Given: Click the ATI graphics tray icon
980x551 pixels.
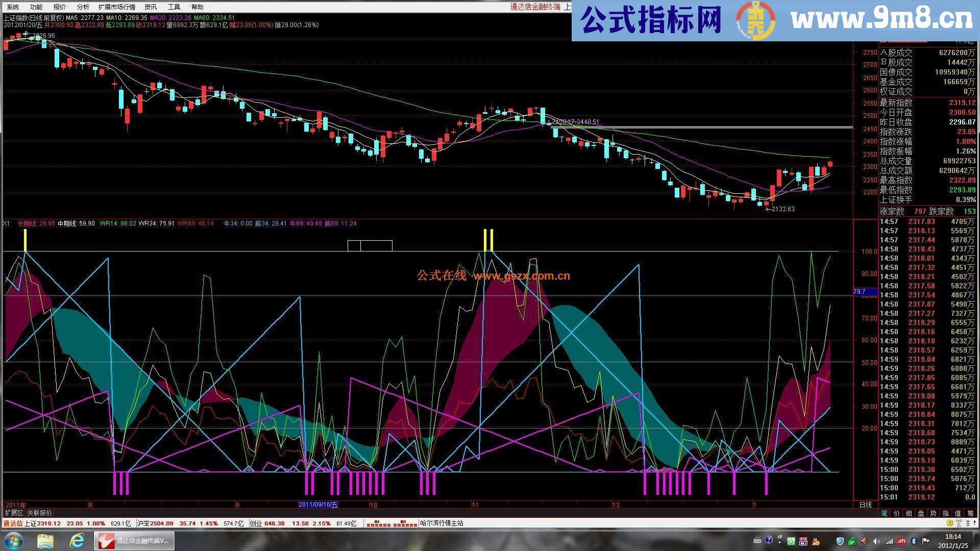Looking at the screenshot, I should [x=902, y=541].
